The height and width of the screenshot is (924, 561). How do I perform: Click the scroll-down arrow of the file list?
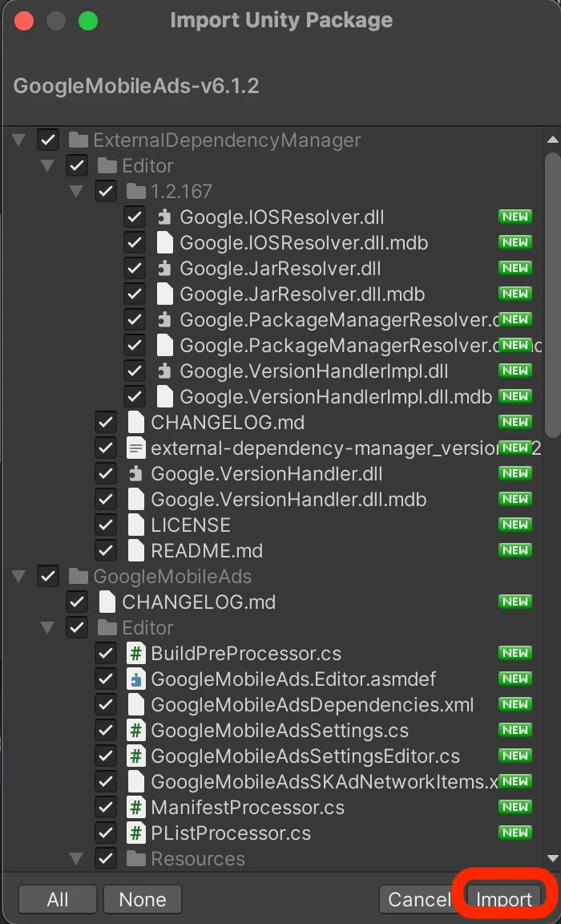(x=552, y=858)
